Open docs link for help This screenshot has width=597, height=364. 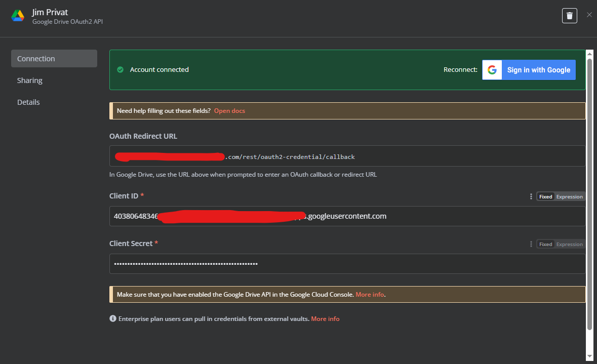tap(229, 111)
